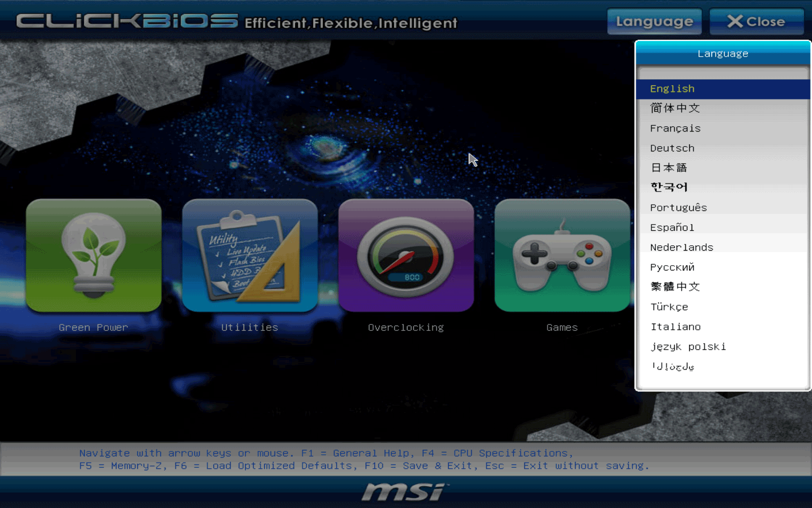Viewport: 812px width, 508px height.
Task: Pick Português in the language list
Action: 723,208
